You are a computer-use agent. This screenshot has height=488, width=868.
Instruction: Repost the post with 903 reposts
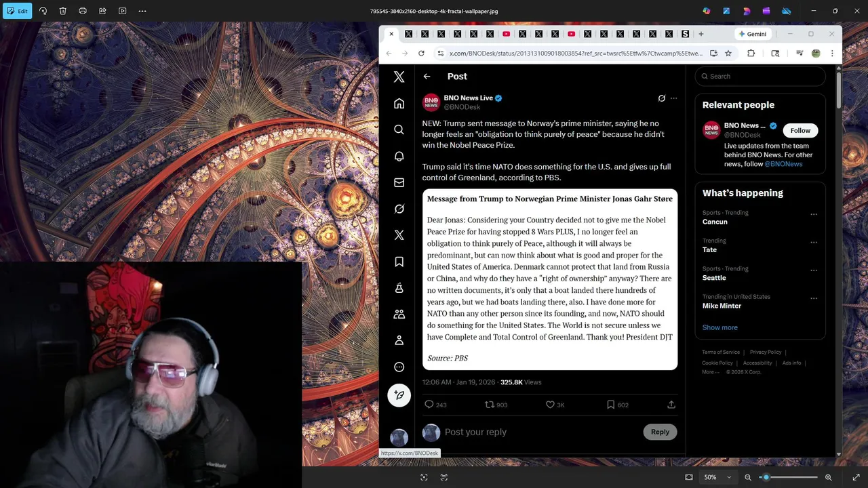(496, 405)
